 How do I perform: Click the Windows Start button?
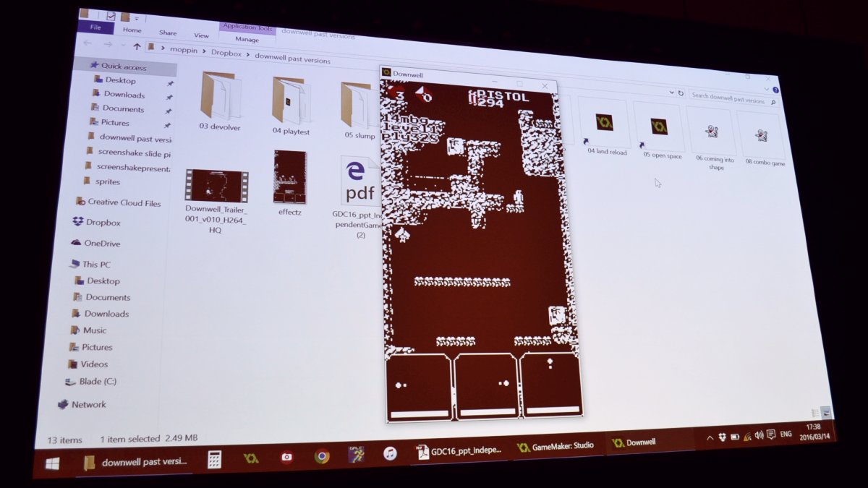[x=53, y=463]
